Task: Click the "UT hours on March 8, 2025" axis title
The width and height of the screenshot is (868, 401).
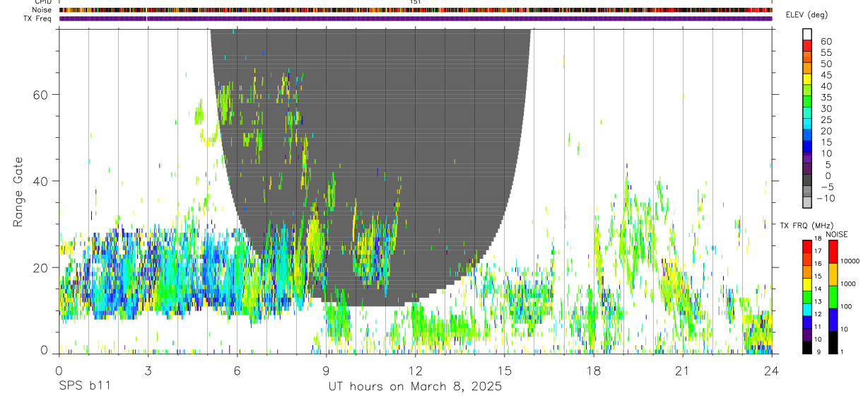Action: point(415,387)
